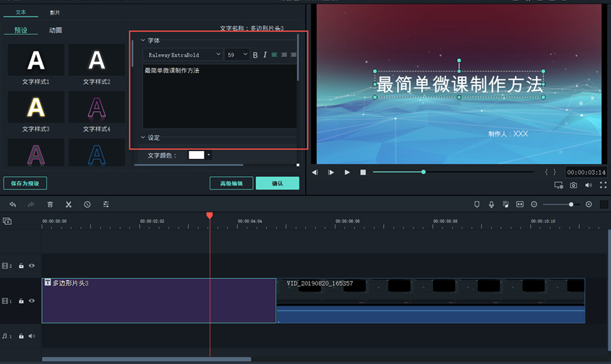Fit timeline to window icon
This screenshot has width=611, height=364.
coord(520,204)
